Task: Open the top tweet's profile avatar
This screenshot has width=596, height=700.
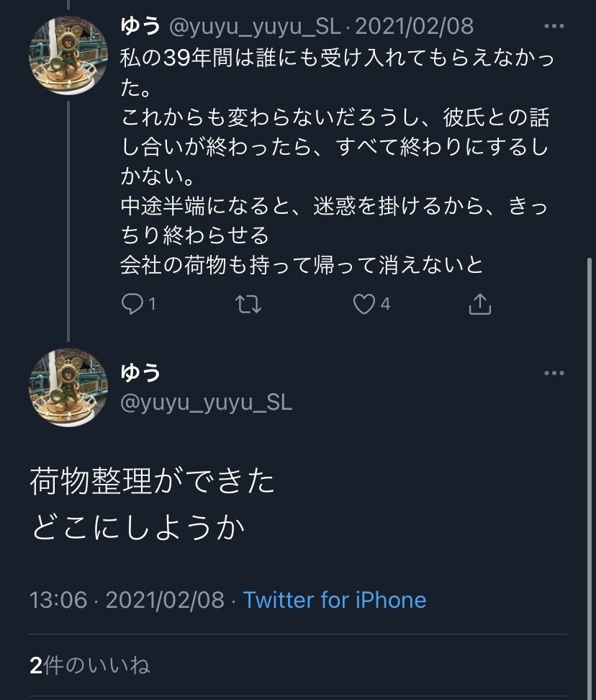Action: tap(68, 55)
